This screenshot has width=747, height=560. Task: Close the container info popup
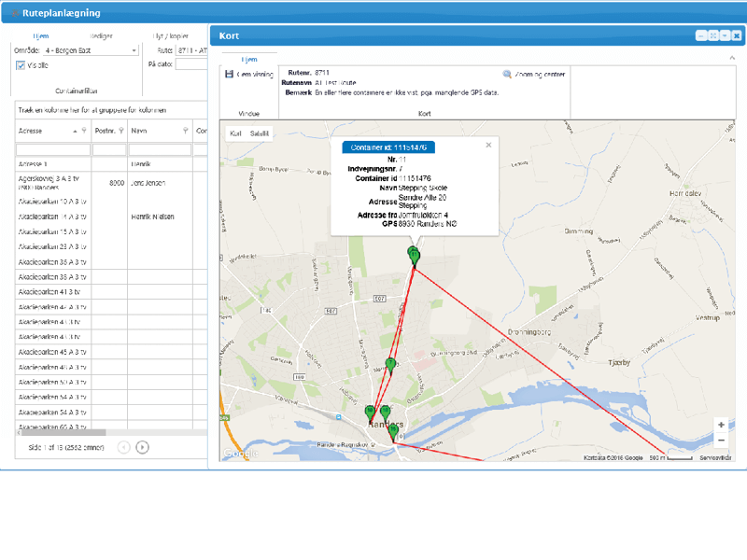488,146
